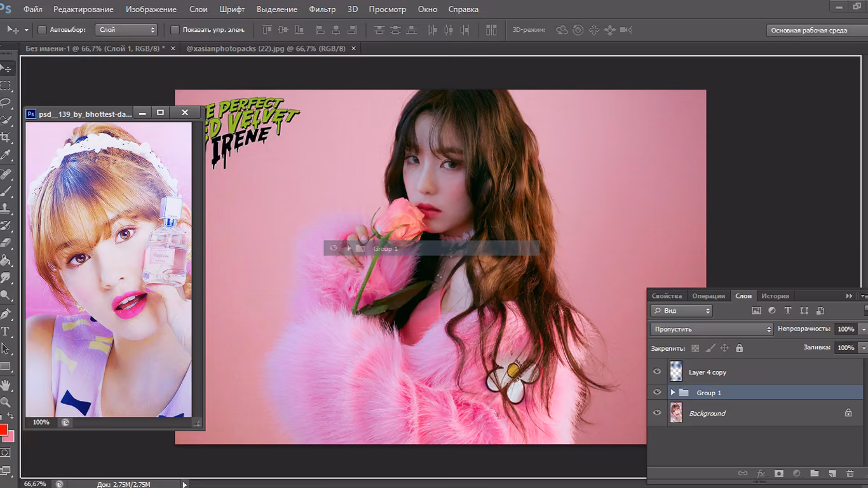Toggle Показать упр. элем. checkbox
Image resolution: width=868 pixels, height=488 pixels.
(175, 30)
